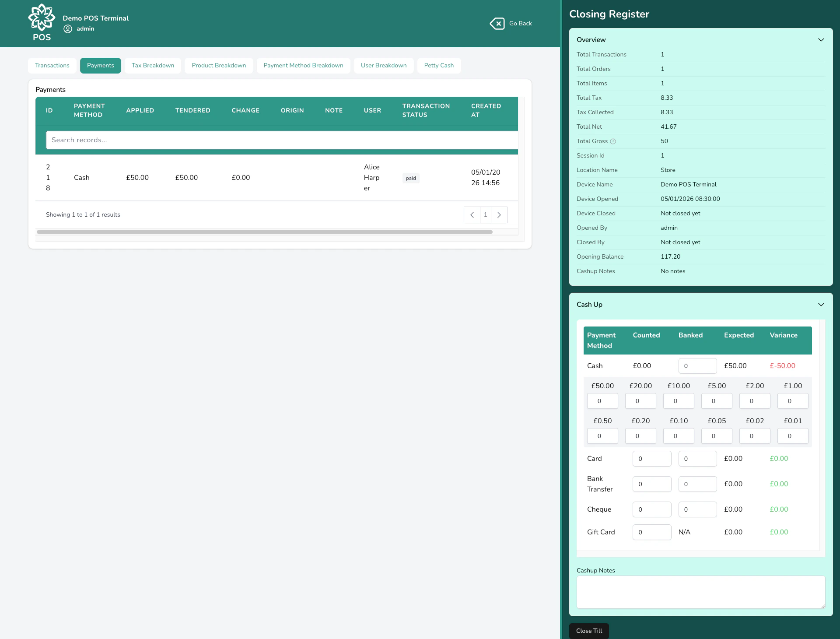The width and height of the screenshot is (840, 639).
Task: Open the Petty Cash tab
Action: 439,65
